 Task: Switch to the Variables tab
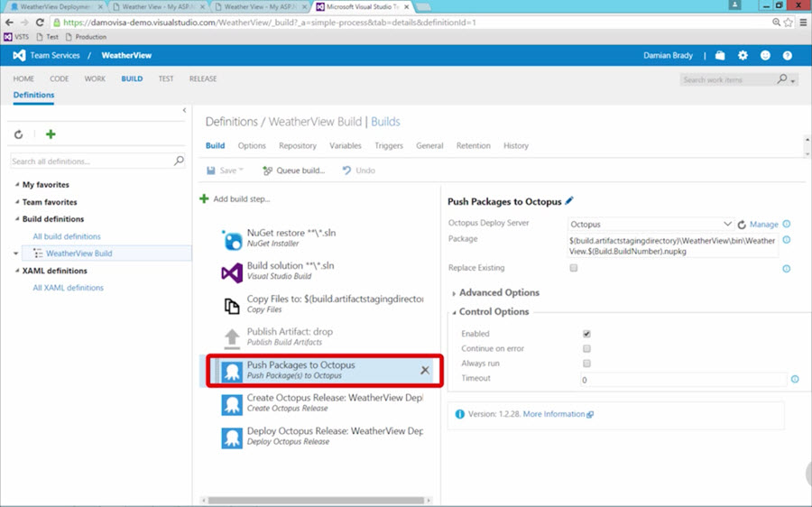pos(346,145)
